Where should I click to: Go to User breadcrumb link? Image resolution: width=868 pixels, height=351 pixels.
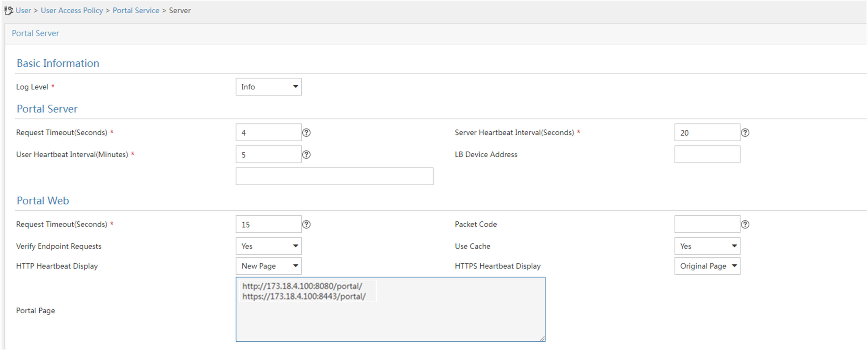coord(23,10)
